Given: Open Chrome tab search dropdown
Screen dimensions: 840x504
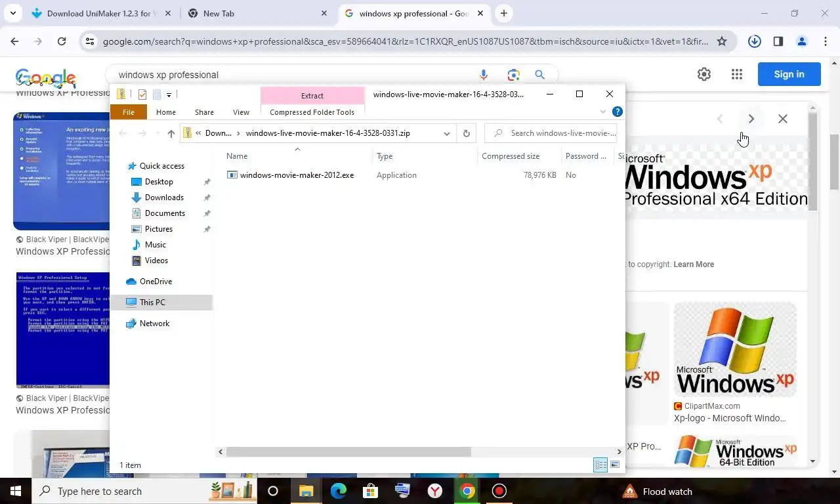Looking at the screenshot, I should pos(13,13).
